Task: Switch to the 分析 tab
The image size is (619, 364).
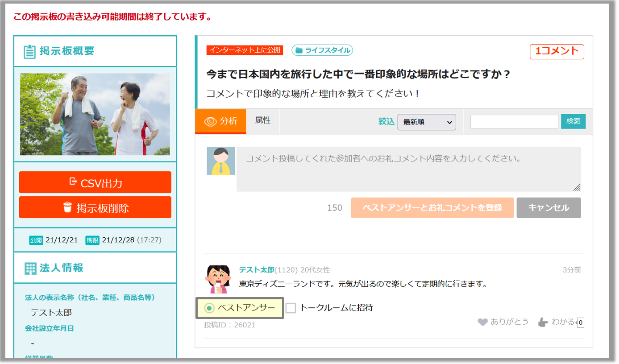Action: tap(220, 121)
